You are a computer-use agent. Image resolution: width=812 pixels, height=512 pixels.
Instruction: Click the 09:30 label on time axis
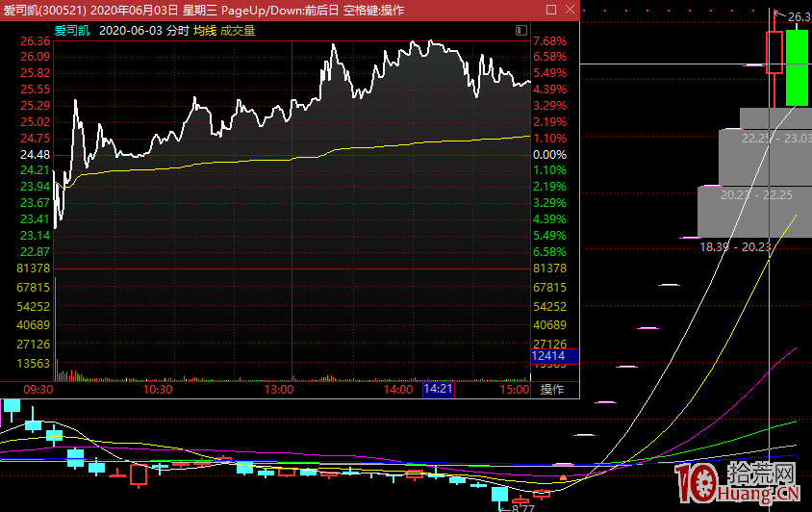coord(38,390)
